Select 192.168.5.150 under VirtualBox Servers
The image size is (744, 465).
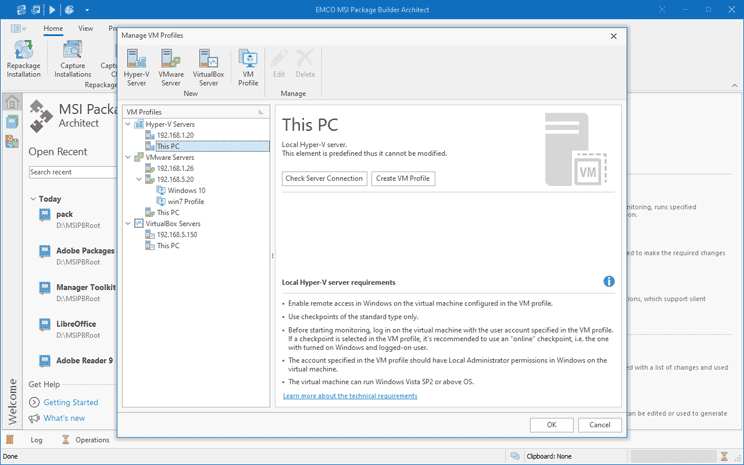[x=177, y=234]
